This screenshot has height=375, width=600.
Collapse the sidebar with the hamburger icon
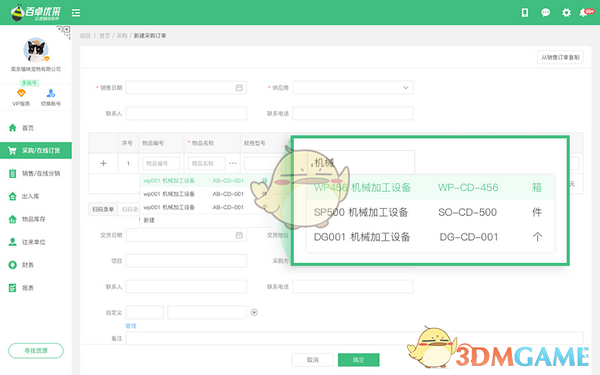pos(76,13)
